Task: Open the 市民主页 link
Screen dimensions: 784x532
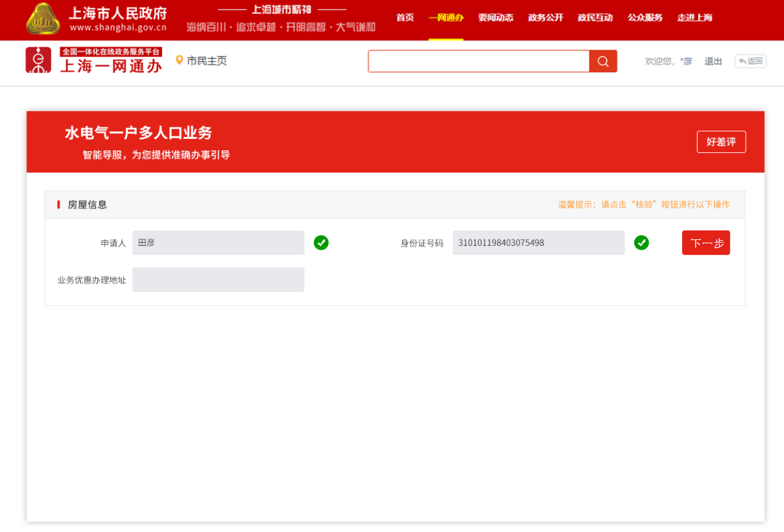Action: [x=206, y=61]
